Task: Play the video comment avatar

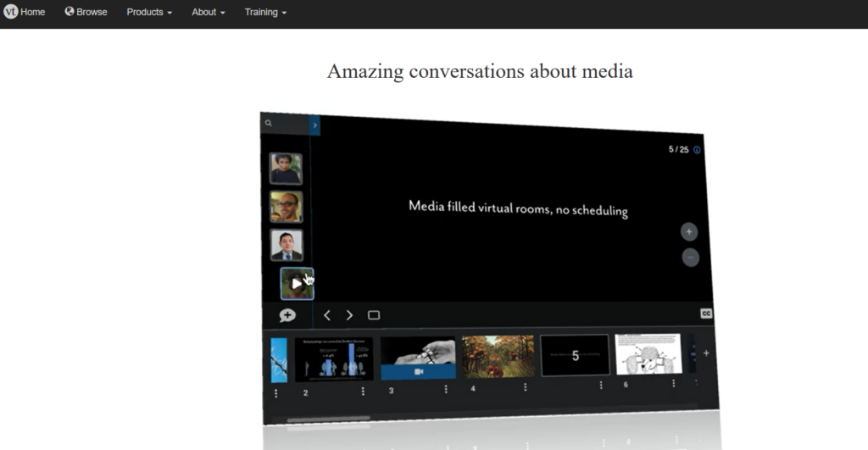Action: (297, 284)
